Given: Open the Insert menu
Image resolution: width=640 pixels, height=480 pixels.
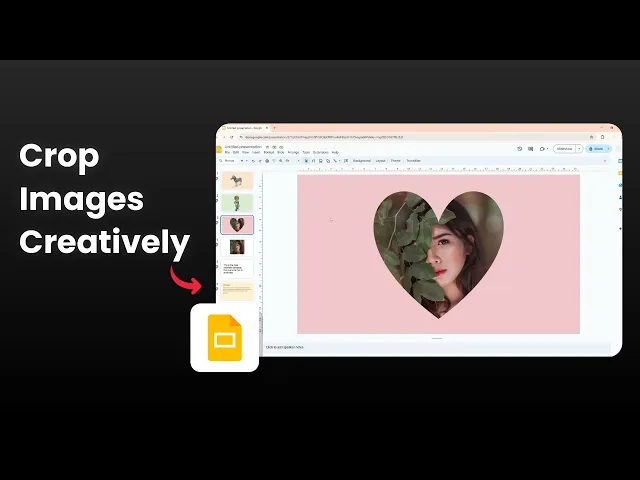Looking at the screenshot, I should tap(256, 152).
